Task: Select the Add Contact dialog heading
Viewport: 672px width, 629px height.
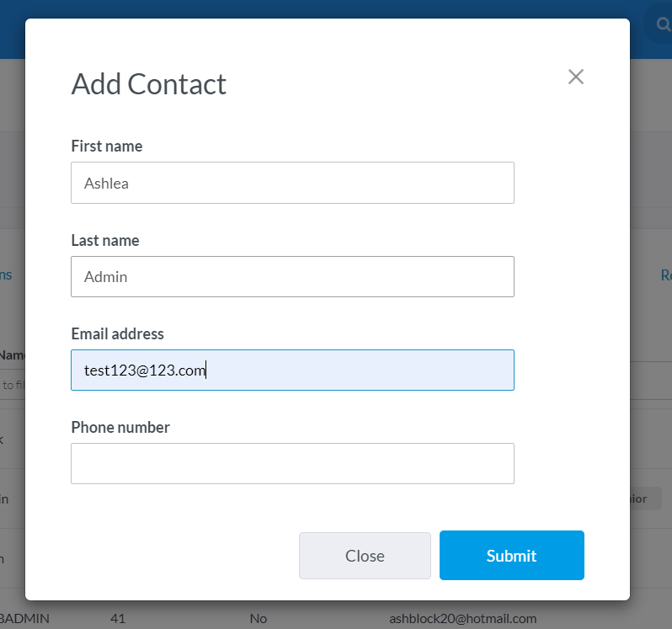Action: point(149,84)
